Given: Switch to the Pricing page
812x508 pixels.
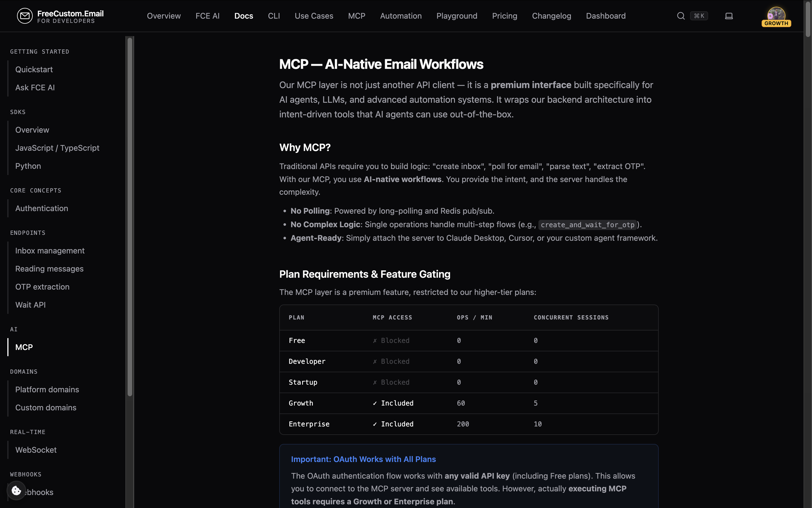Looking at the screenshot, I should coord(505,16).
